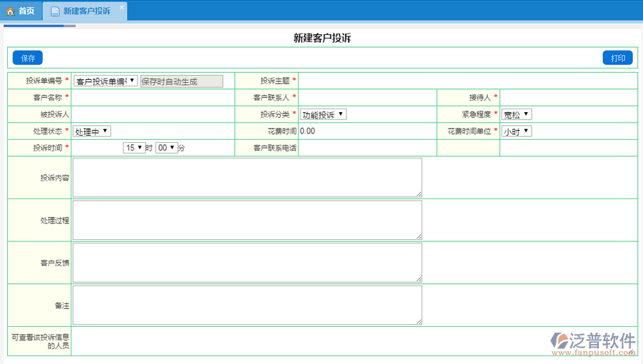Click the resize handle of 投诉内容 textarea
The width and height of the screenshot is (643, 364).
point(419,193)
